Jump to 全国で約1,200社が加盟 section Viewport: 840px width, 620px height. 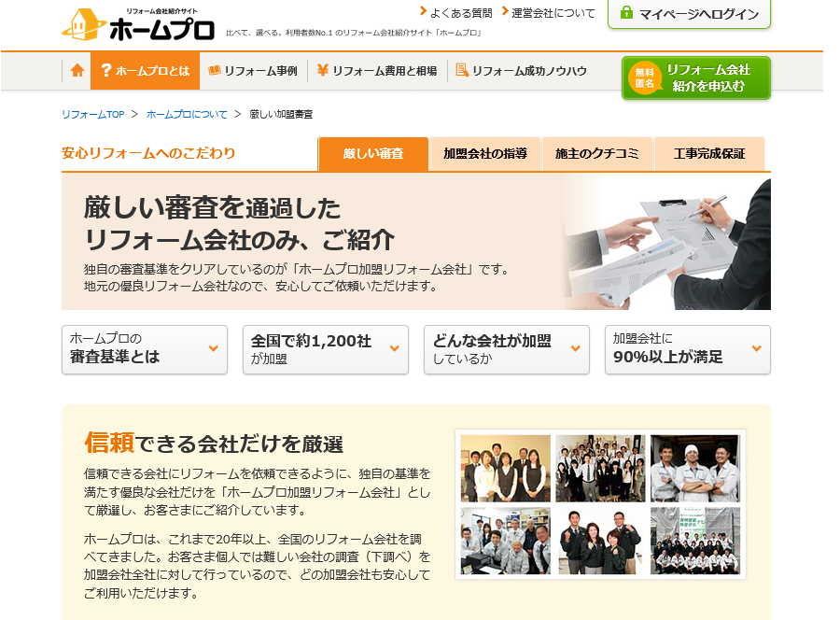coord(326,349)
